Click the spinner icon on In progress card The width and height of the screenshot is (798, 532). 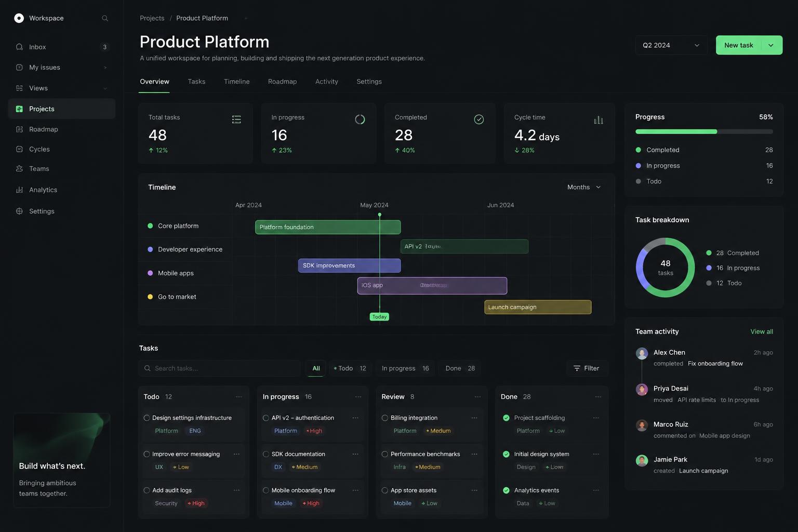[x=360, y=119]
